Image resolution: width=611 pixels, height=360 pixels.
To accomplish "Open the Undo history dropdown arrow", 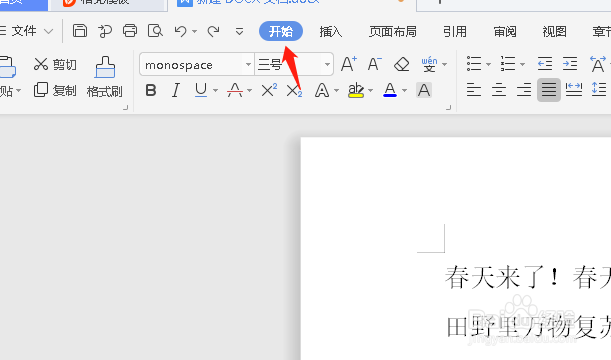I will click(194, 31).
